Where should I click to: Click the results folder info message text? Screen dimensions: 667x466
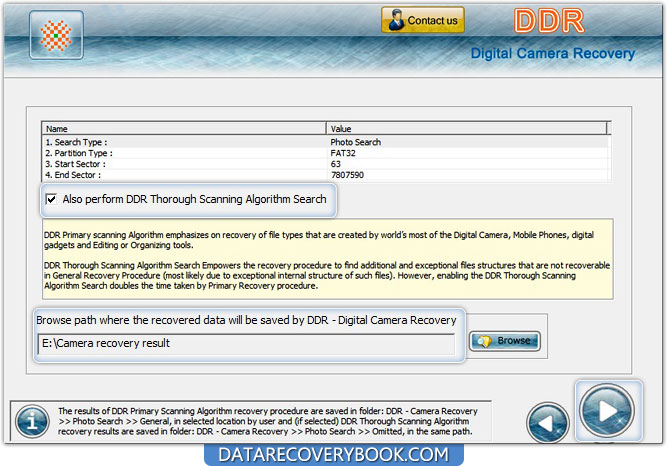(x=268, y=421)
